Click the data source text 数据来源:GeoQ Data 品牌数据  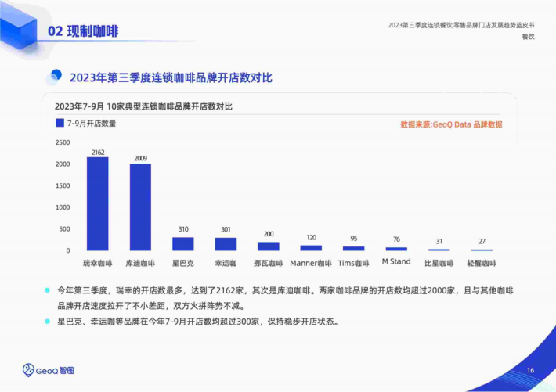click(451, 124)
